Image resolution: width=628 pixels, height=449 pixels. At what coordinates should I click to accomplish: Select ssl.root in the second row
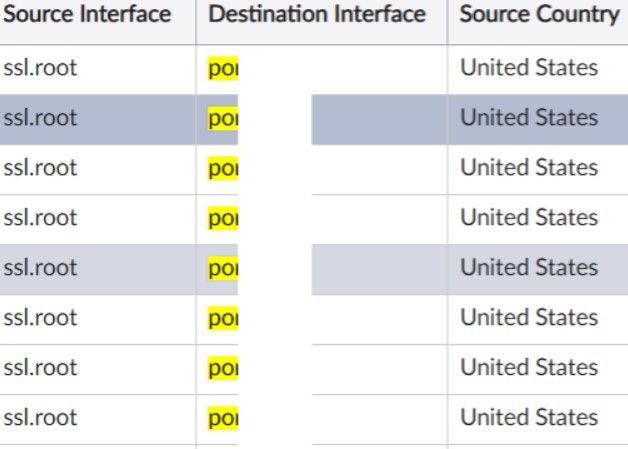coord(40,118)
